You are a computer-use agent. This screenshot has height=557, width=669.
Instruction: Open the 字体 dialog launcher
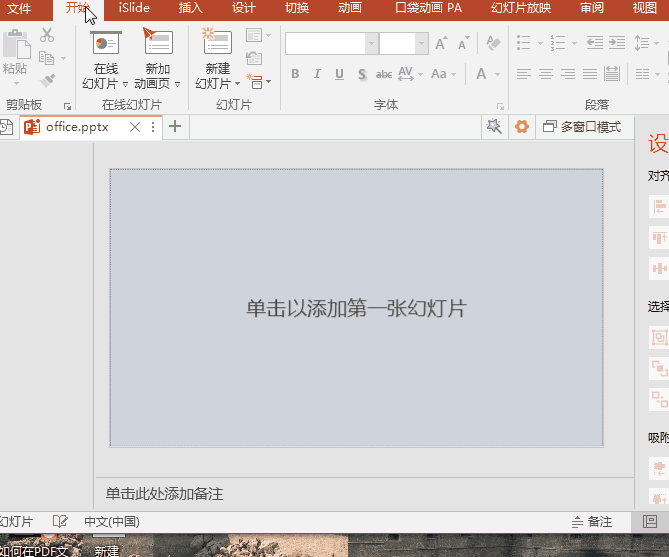point(500,106)
